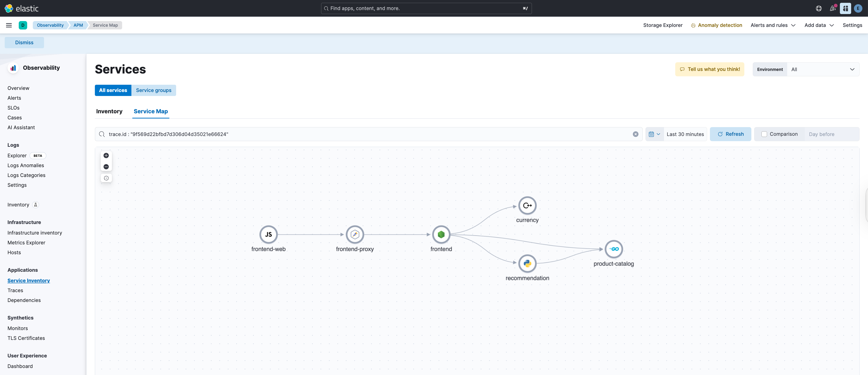
Task: Open Traces in the sidebar
Action: 15,290
